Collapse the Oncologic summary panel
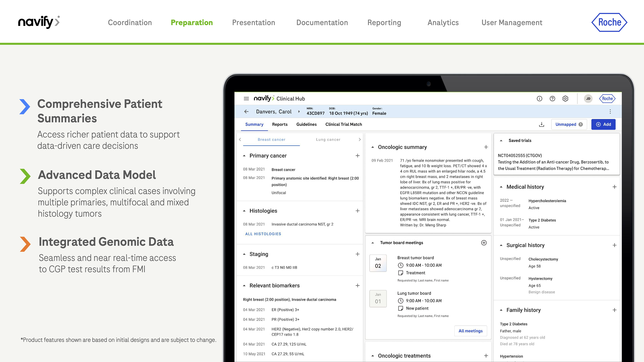Screen dimensions: 644x362 [372, 147]
